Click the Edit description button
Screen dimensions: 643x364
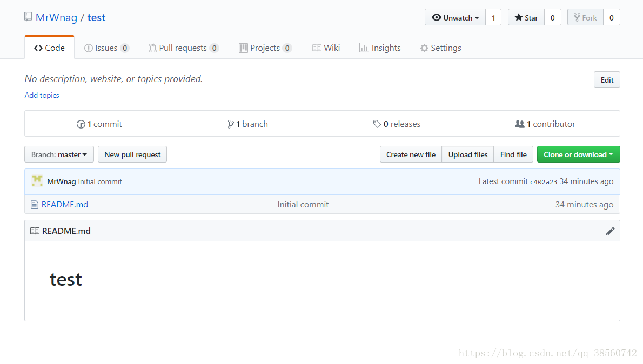point(607,80)
